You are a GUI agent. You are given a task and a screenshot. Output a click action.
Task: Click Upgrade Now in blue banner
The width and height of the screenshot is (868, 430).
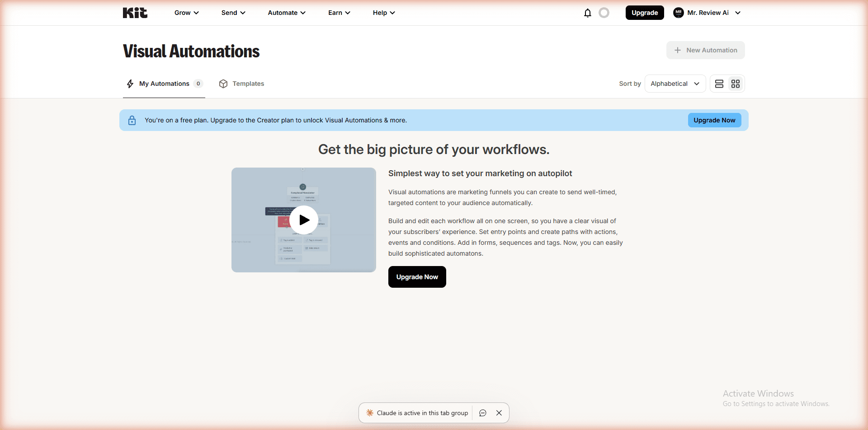click(x=714, y=120)
